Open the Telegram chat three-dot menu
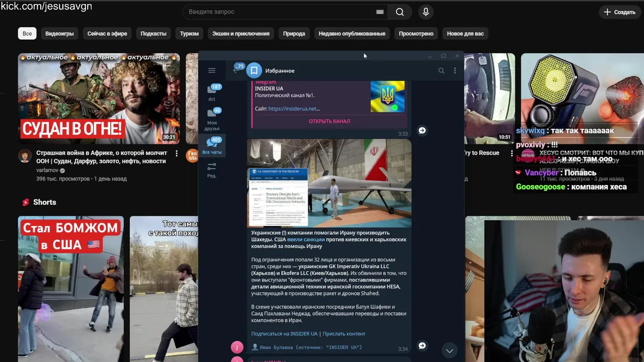This screenshot has height=362, width=644. click(455, 71)
